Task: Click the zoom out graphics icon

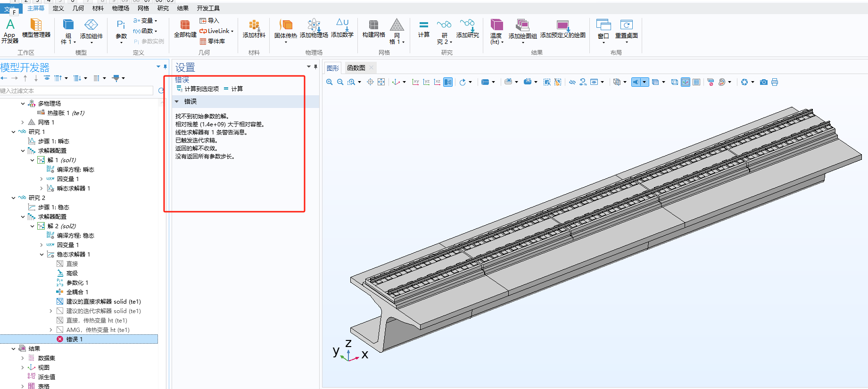Action: pyautogui.click(x=340, y=82)
